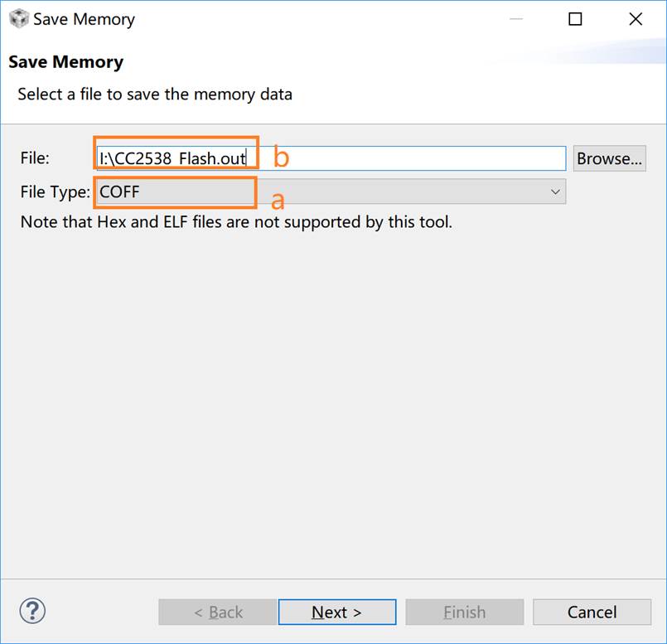Maximize the Save Memory window
This screenshot has width=667, height=644.
(575, 19)
